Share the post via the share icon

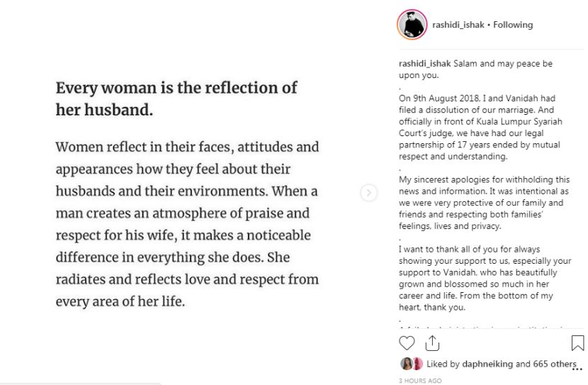tap(431, 343)
